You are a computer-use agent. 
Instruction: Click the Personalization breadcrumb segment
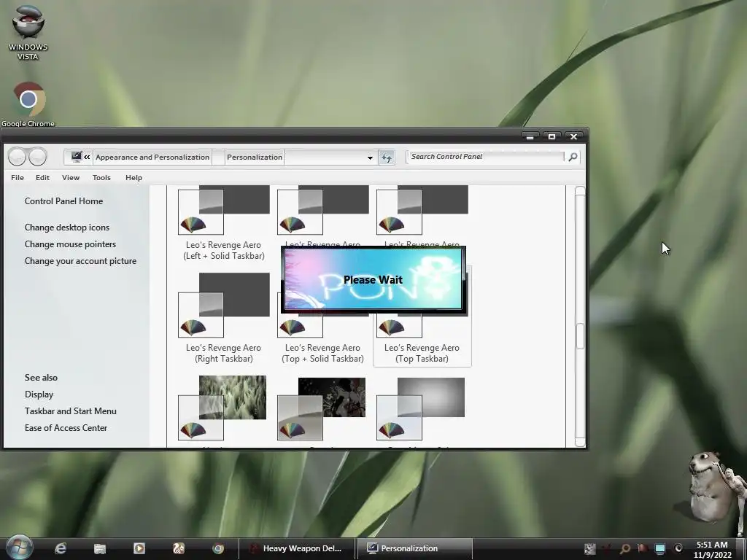coord(255,157)
